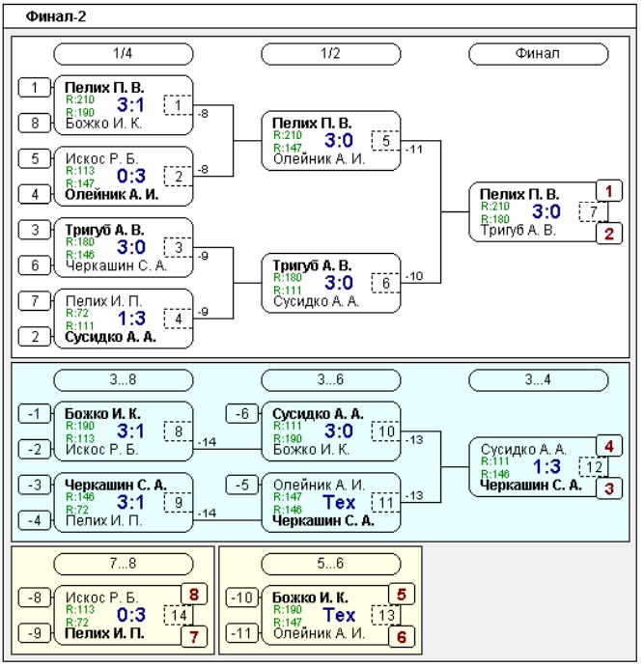Viewport: 644px width, 667px height.
Task: Click Пелих П. В. name in final
Action: click(x=519, y=194)
